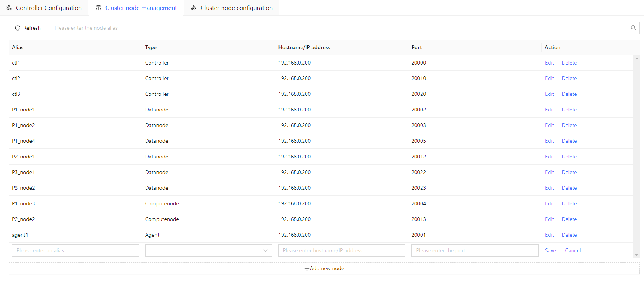Screen dimensions: 644x284
Task: Delete the P3_node2 datanode
Action: coord(569,188)
